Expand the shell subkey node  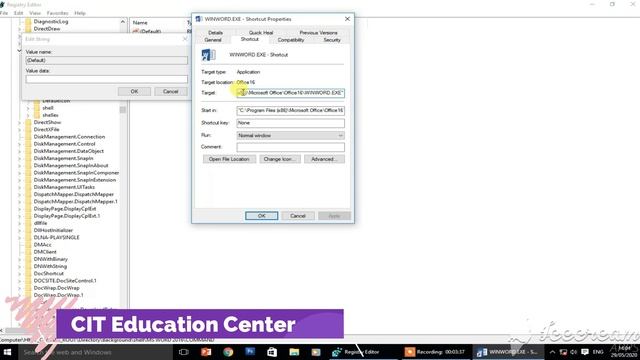coord(28,108)
